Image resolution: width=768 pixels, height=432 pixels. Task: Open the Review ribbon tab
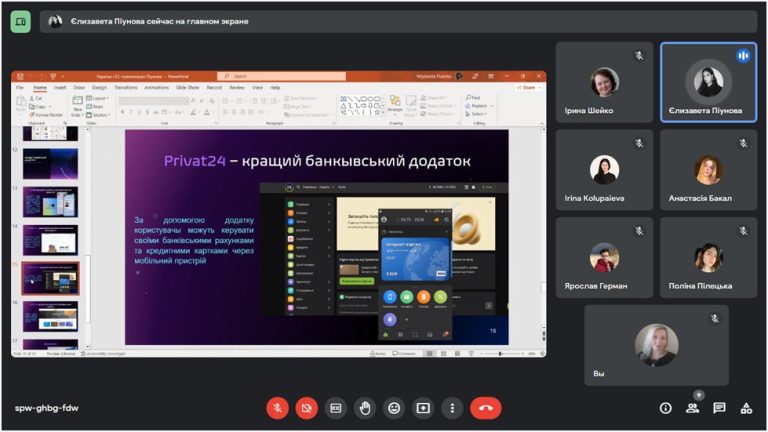[237, 88]
